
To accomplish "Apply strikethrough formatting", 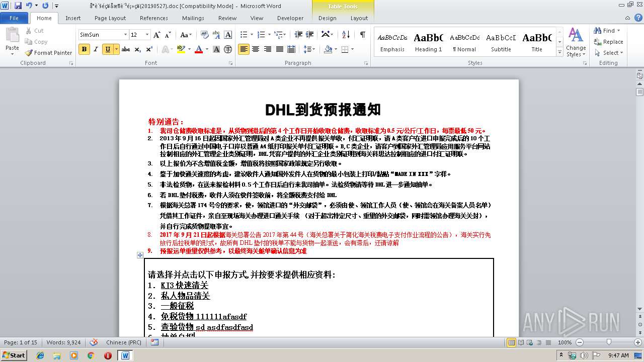I will pos(126,49).
